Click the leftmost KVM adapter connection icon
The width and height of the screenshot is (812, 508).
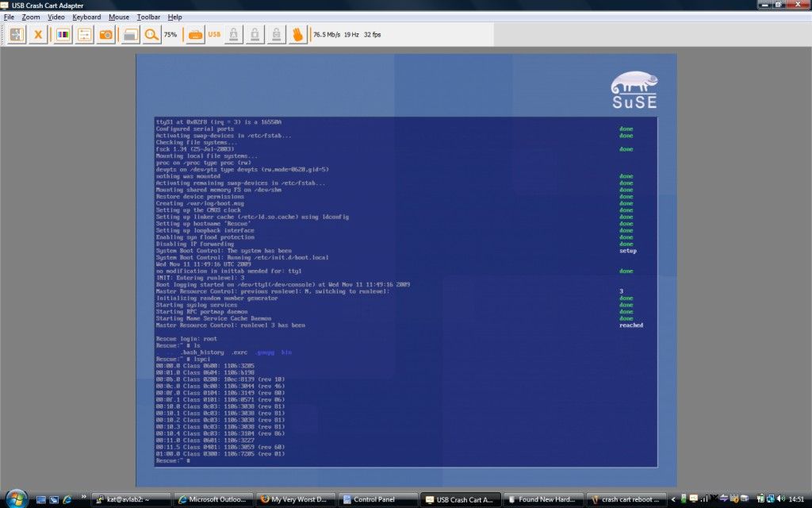click(15, 34)
